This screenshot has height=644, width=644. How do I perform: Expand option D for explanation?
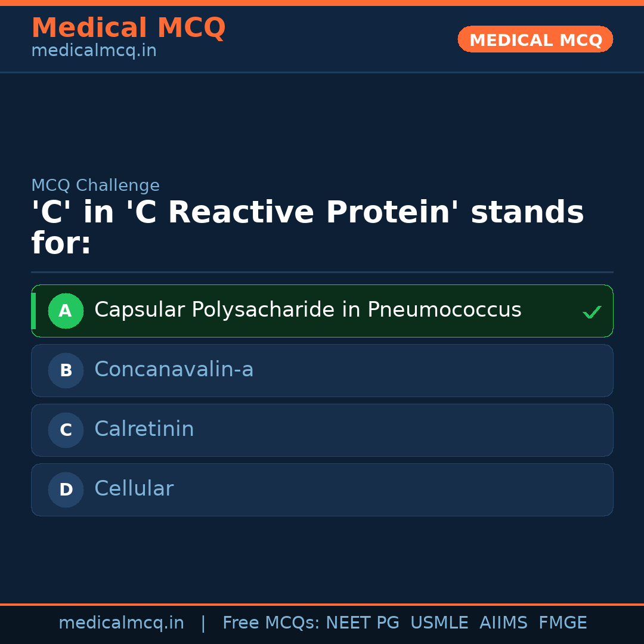(322, 490)
